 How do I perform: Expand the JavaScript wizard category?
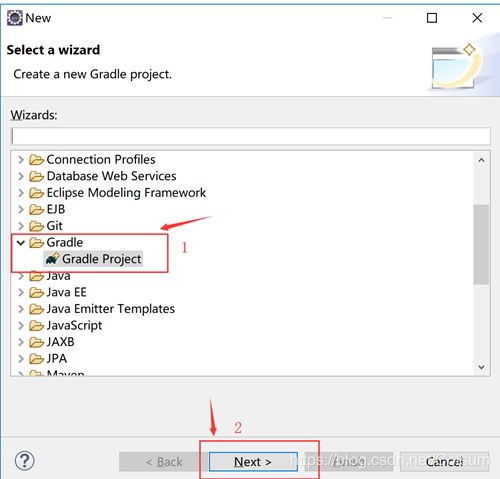(21, 325)
